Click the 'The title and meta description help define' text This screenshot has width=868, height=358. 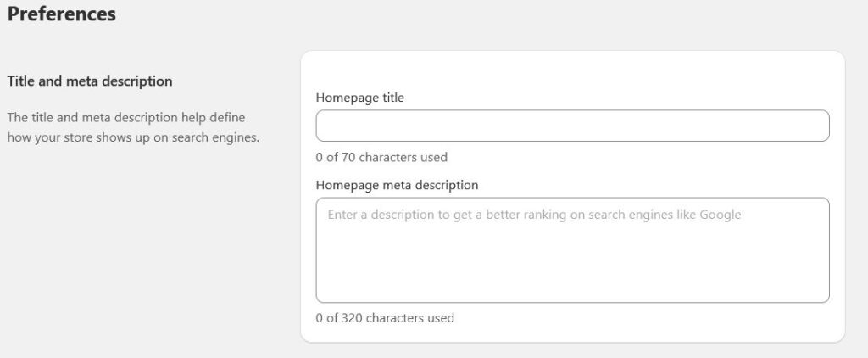click(126, 117)
